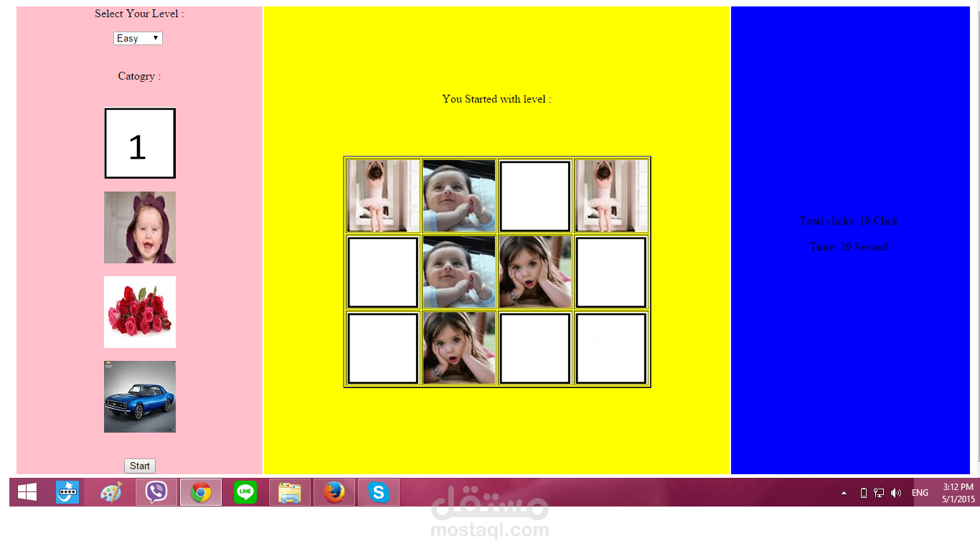Open LINE from the taskbar
980x551 pixels.
[245, 492]
